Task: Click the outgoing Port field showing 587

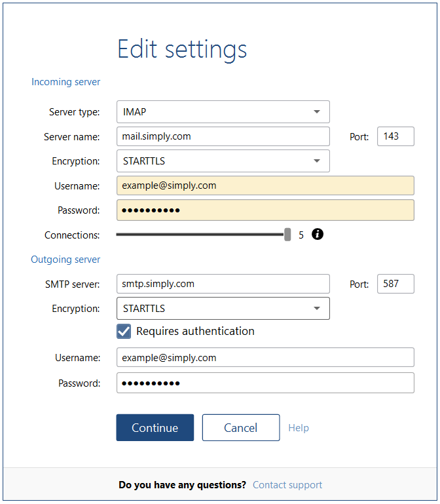Action: pos(395,284)
